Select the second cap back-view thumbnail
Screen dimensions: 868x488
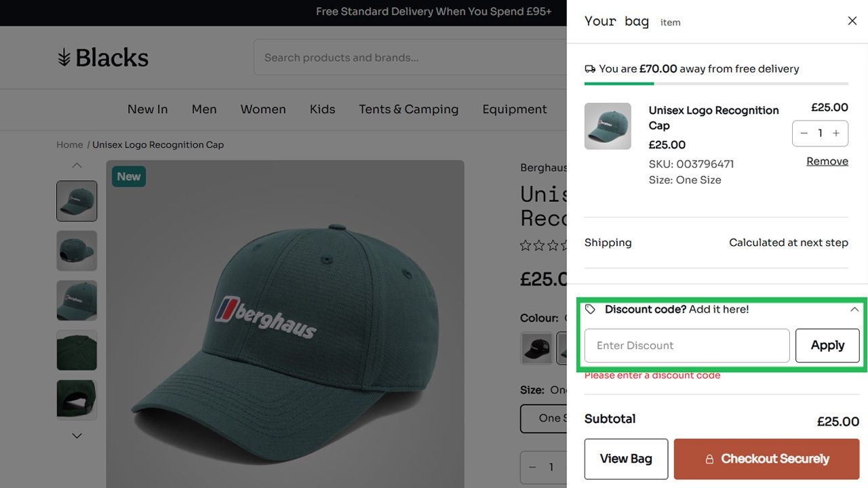[77, 251]
